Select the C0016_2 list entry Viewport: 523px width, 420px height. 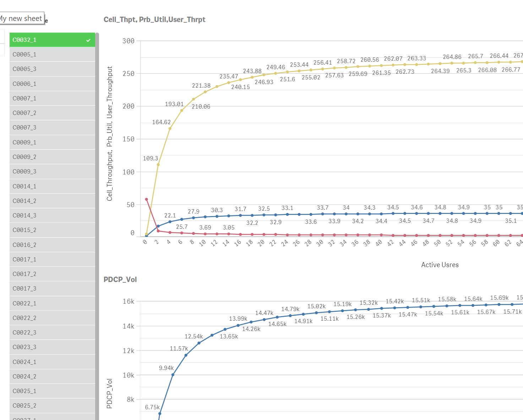[43, 244]
